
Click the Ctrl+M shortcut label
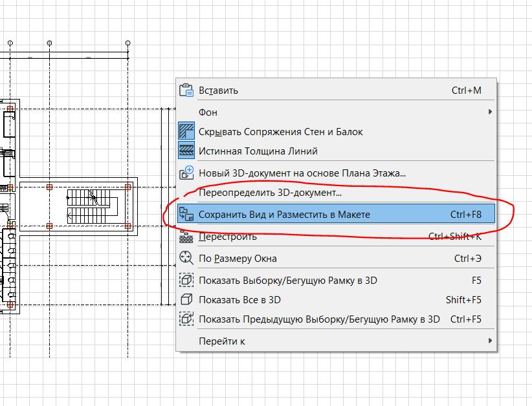click(466, 91)
